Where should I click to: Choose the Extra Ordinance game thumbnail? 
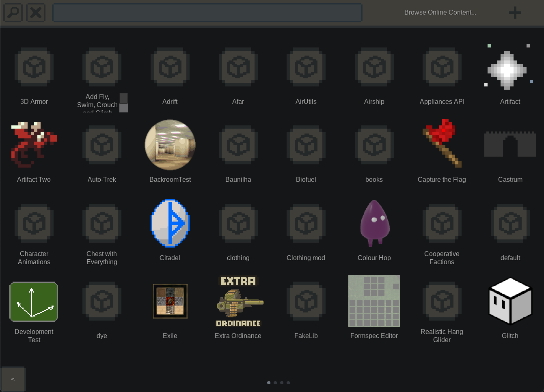238,302
